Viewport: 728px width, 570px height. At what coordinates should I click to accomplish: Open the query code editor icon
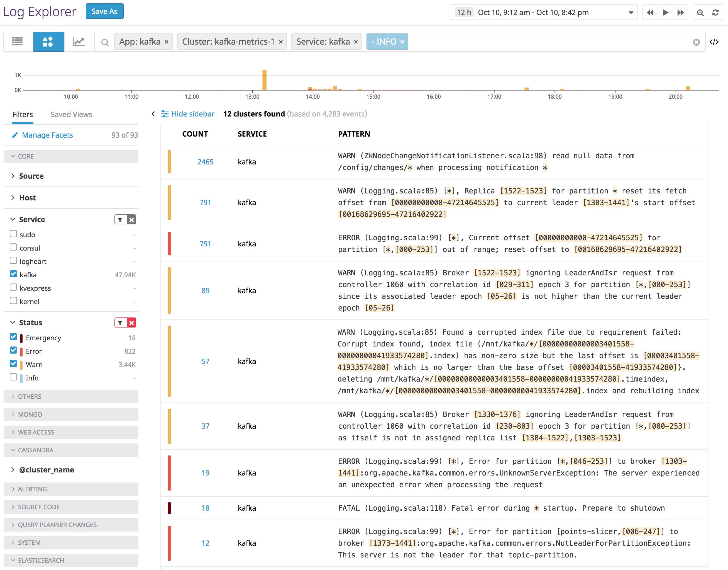[x=715, y=42]
